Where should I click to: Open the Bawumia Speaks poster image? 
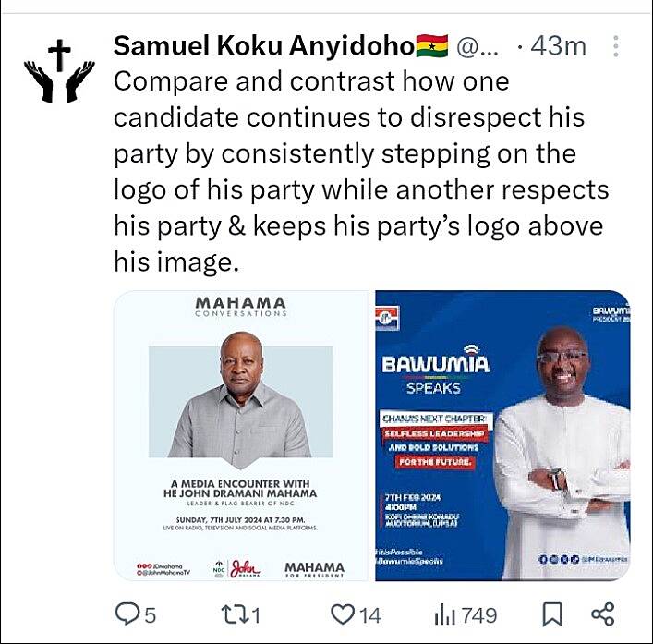(x=502, y=436)
